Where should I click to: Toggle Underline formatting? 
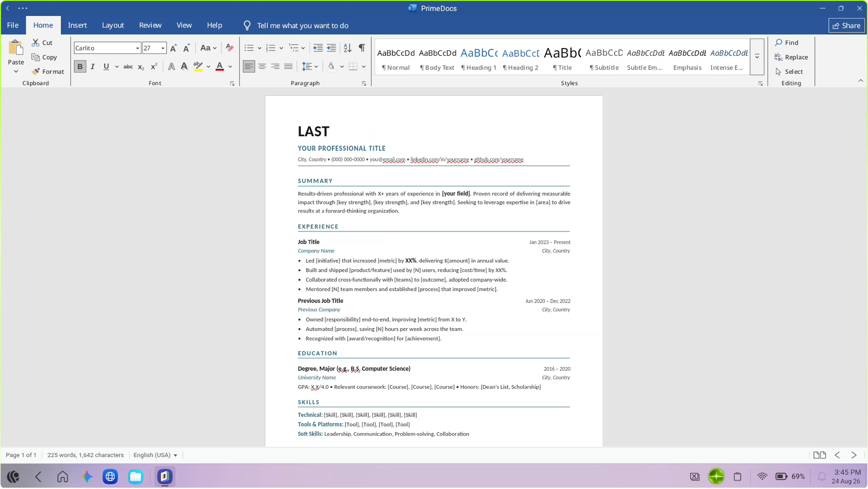pyautogui.click(x=106, y=67)
